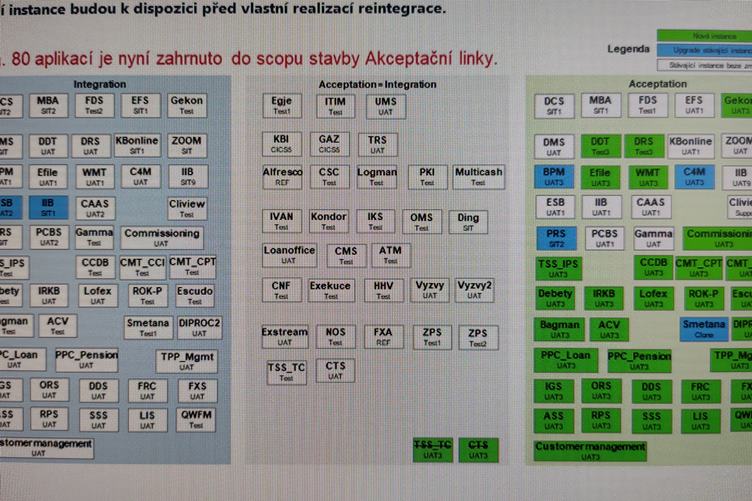Click the green 'Nová instance' legend swatch

coord(704,35)
